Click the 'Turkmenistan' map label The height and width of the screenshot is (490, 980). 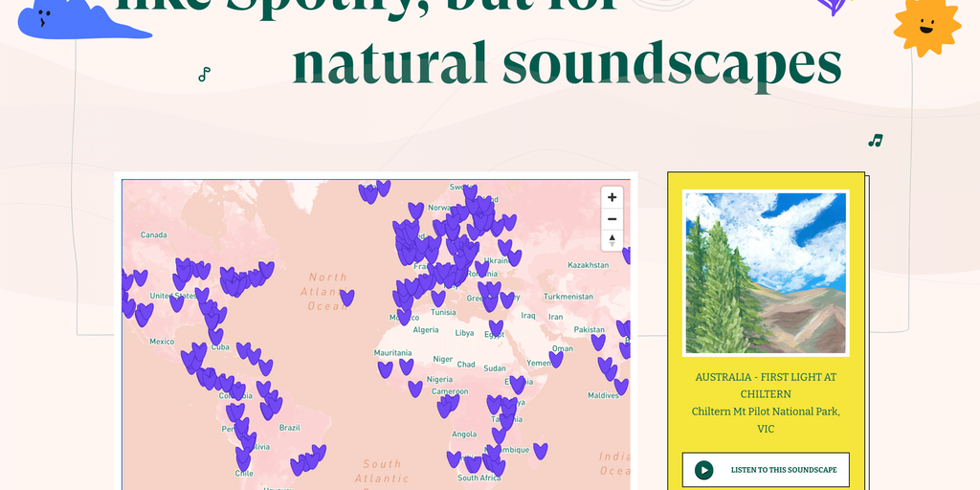coord(568,297)
